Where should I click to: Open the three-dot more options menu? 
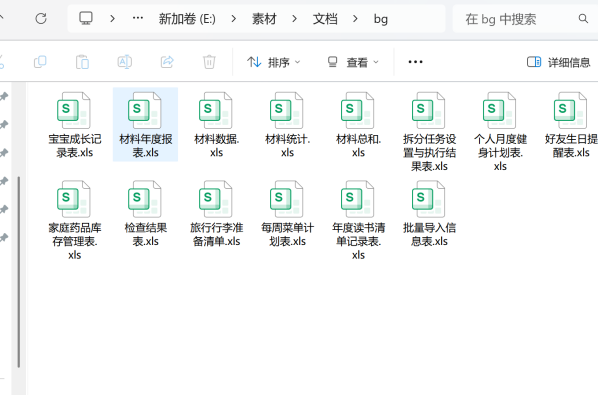coord(415,62)
